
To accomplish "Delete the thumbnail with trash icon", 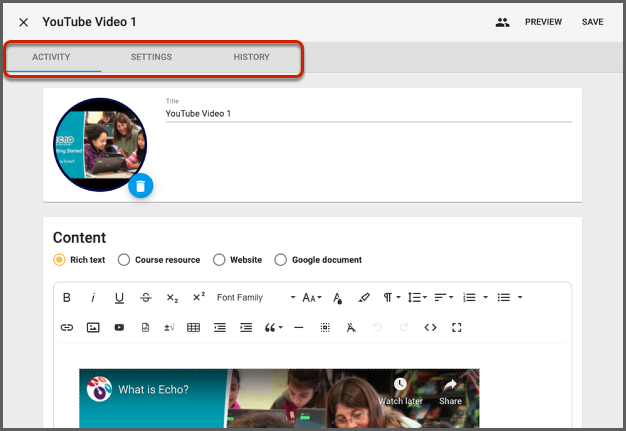I will [141, 185].
